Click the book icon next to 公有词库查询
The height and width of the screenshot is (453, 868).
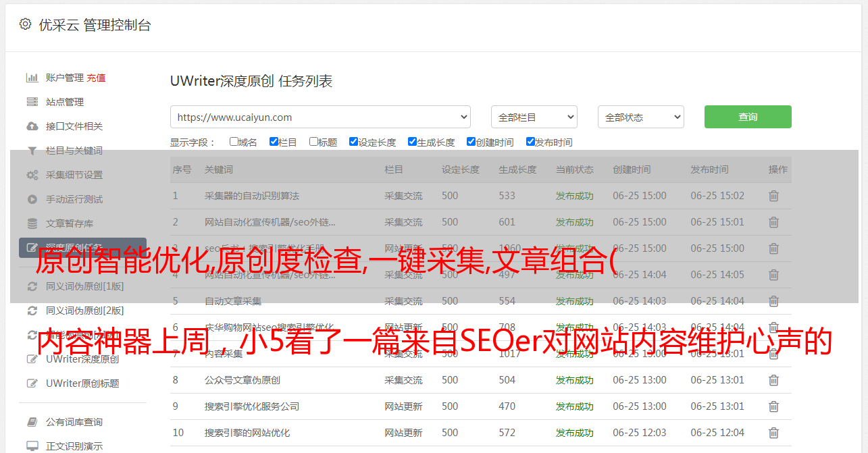point(32,422)
